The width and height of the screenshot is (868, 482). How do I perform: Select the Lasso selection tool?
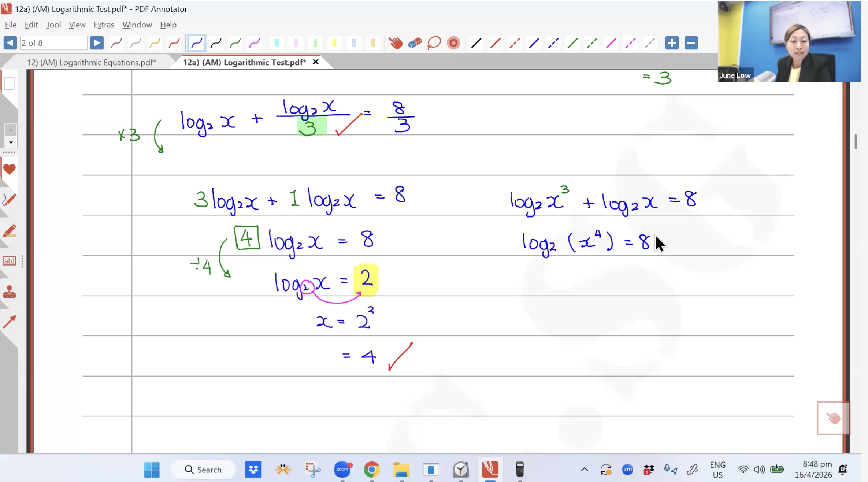(x=434, y=43)
